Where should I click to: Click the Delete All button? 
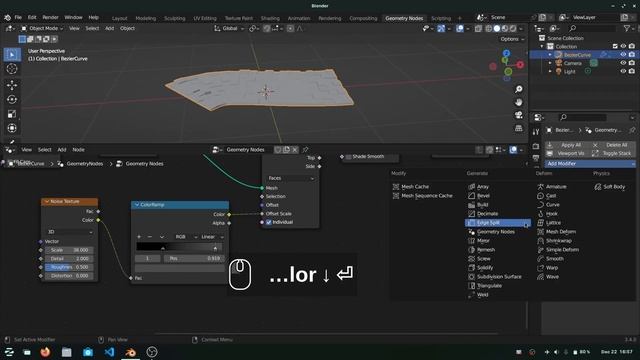tap(613, 145)
